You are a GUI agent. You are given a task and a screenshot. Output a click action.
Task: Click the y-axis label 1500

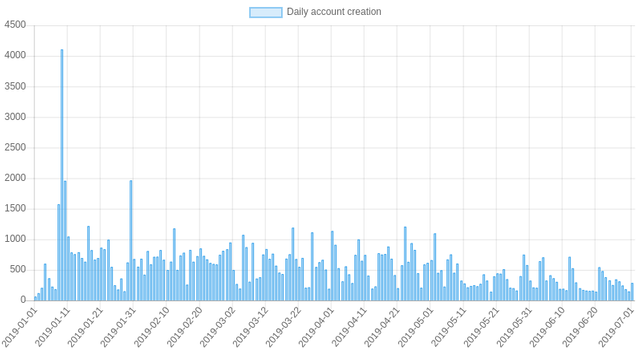[15, 209]
